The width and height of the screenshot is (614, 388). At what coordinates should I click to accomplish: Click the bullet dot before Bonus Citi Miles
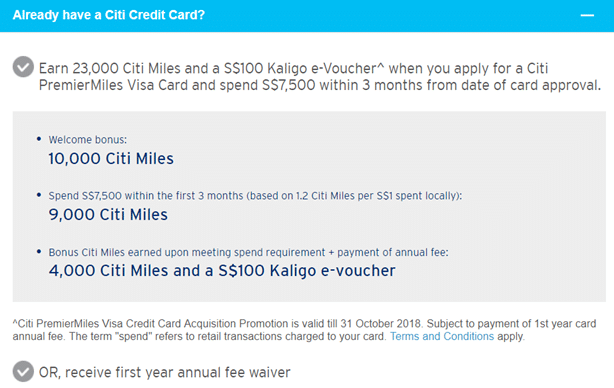(x=39, y=251)
